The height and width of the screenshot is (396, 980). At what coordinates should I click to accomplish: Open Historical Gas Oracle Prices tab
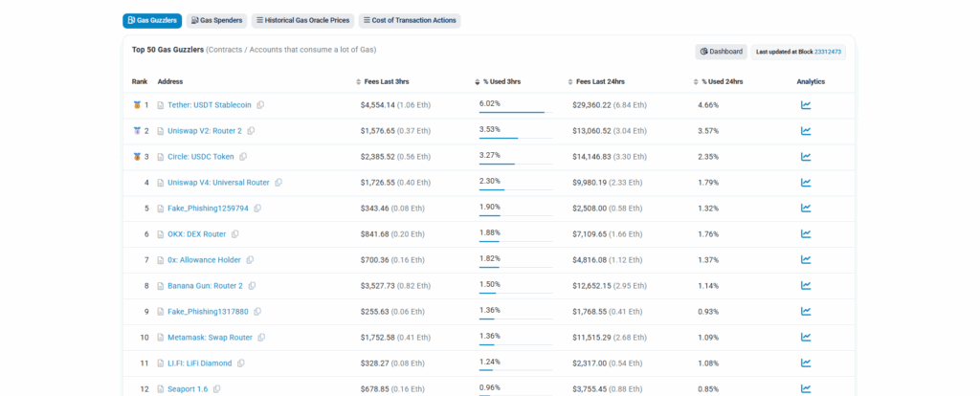click(303, 21)
